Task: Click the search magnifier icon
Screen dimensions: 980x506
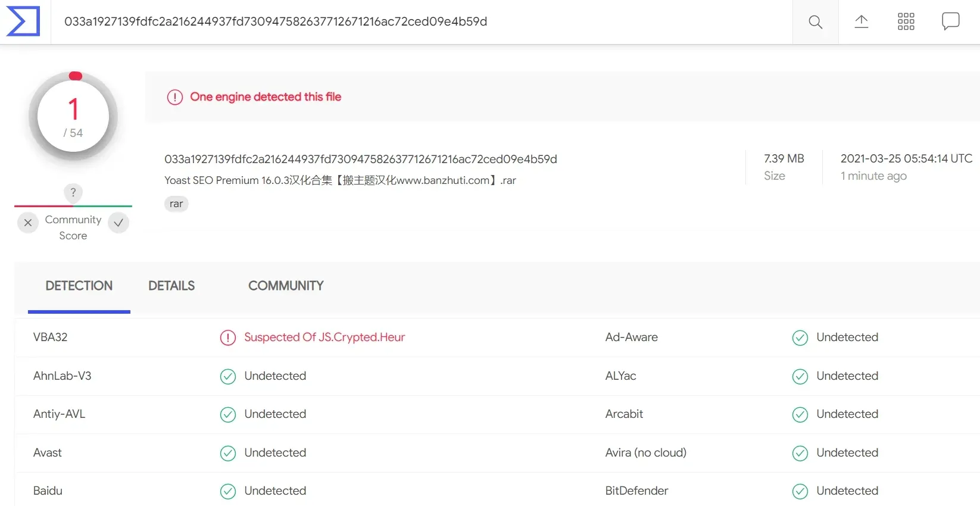Action: (x=815, y=22)
